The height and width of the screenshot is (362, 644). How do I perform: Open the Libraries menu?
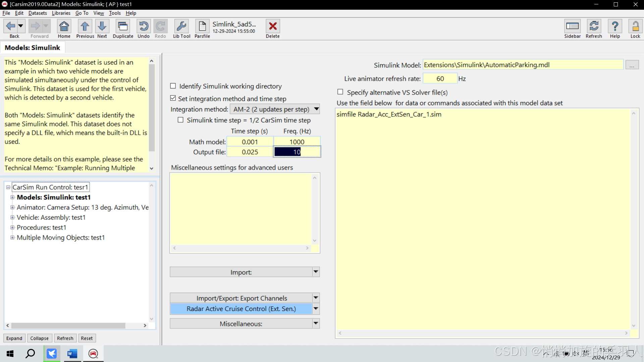61,13
